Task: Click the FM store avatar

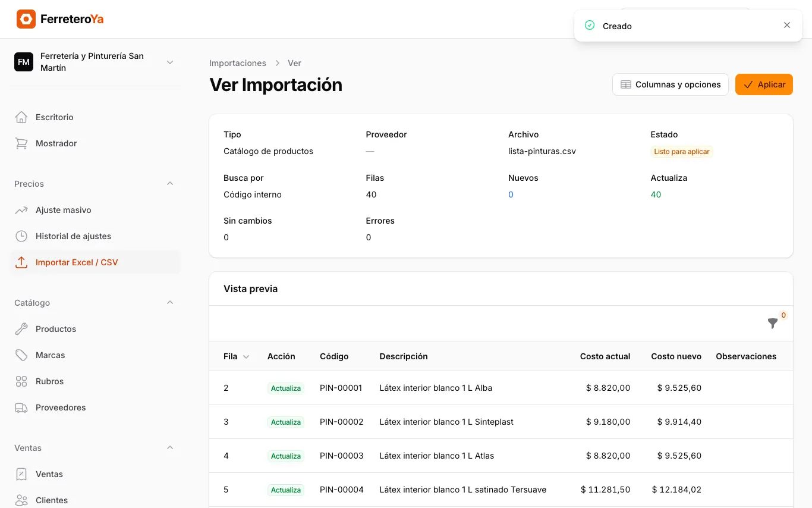Action: [24, 62]
